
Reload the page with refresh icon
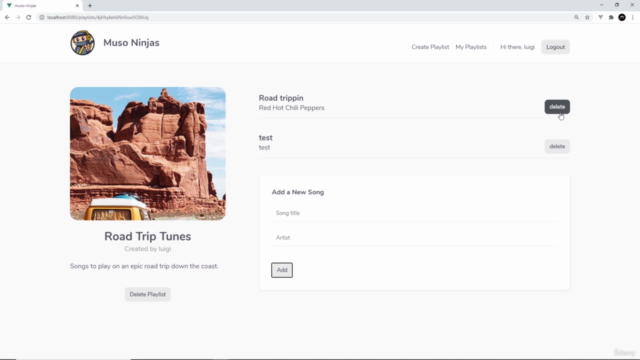(29, 18)
